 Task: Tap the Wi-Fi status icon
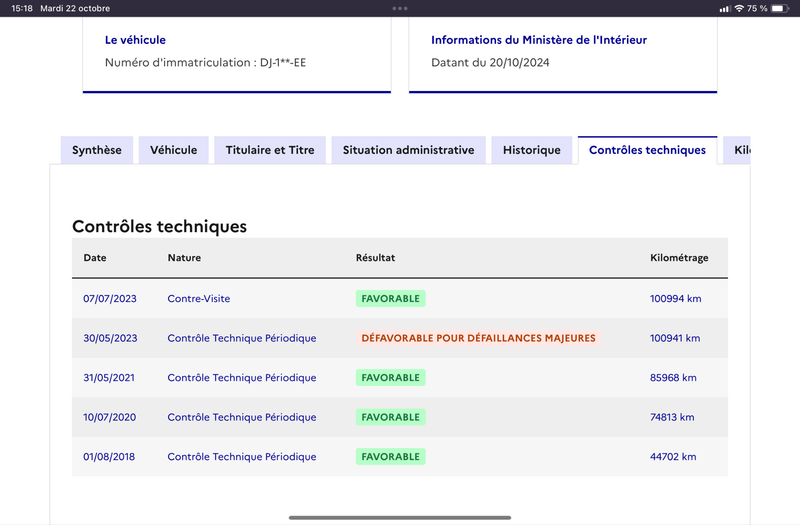739,8
